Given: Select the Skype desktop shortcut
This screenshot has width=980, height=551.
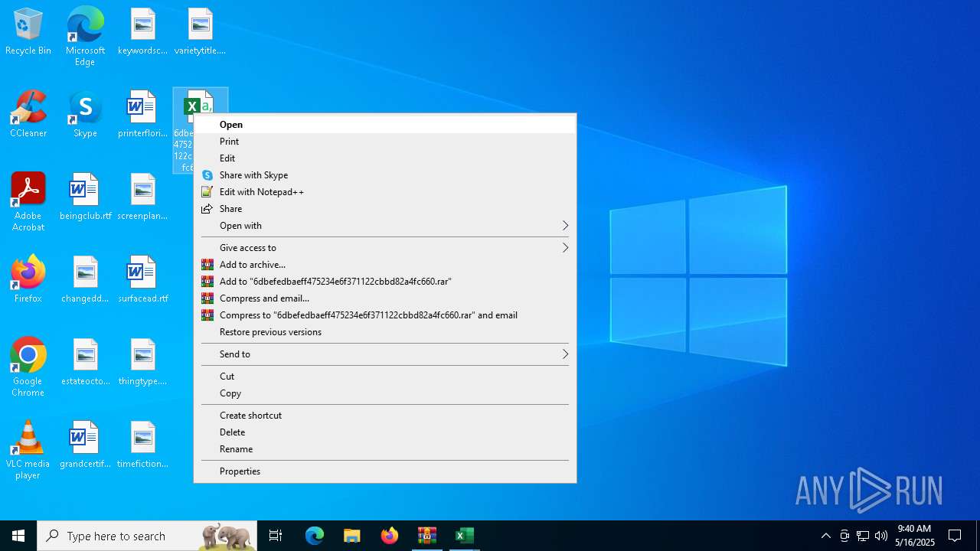Looking at the screenshot, I should pos(85,115).
